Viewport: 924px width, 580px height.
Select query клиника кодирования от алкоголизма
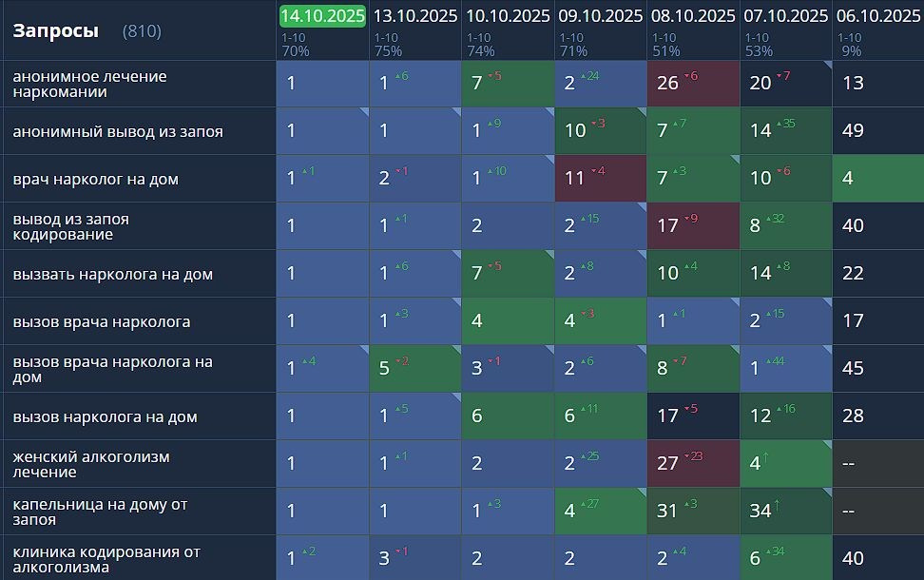(106, 559)
